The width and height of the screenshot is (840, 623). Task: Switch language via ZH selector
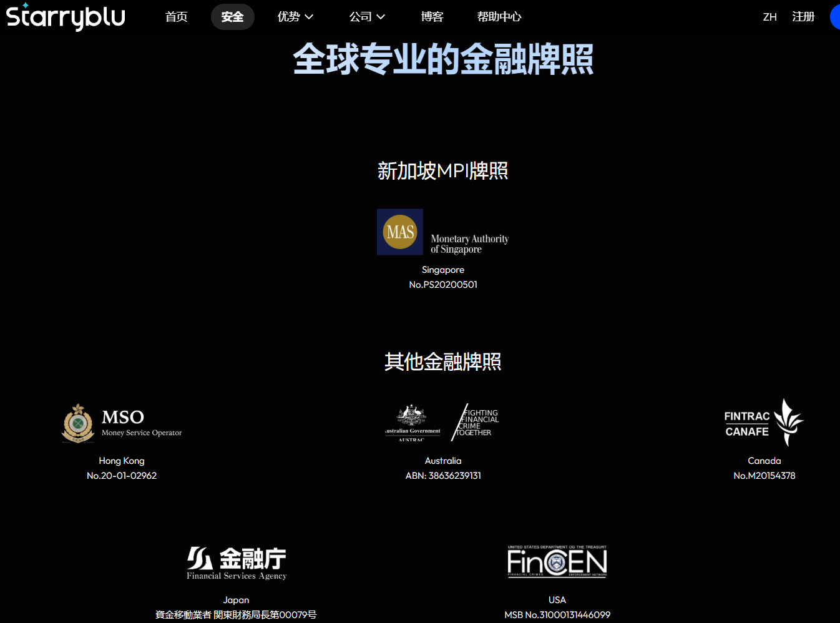[770, 17]
